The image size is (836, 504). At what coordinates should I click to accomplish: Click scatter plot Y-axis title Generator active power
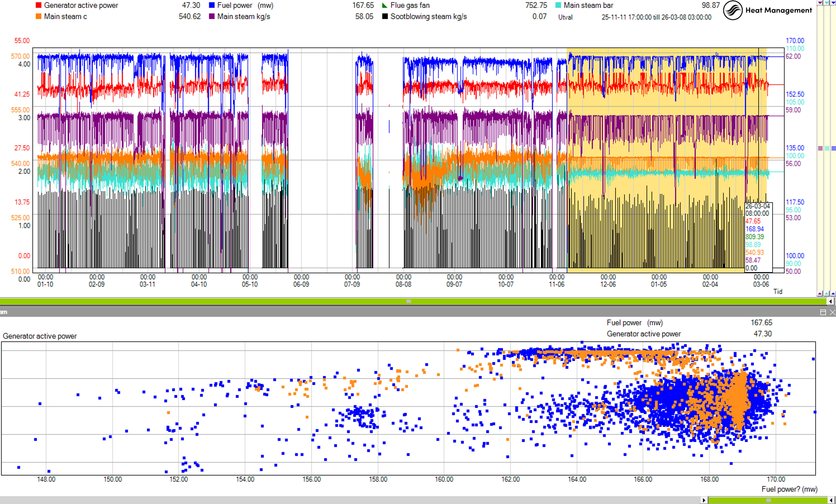point(40,336)
